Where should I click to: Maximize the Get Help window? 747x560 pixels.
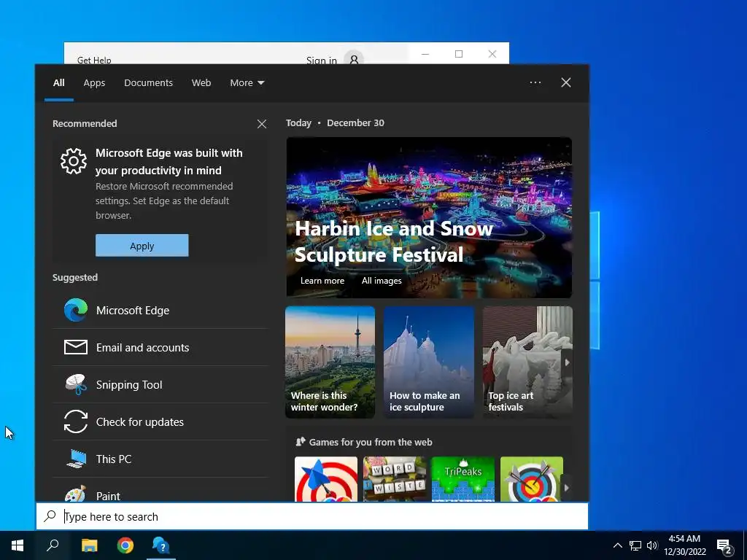(x=459, y=54)
